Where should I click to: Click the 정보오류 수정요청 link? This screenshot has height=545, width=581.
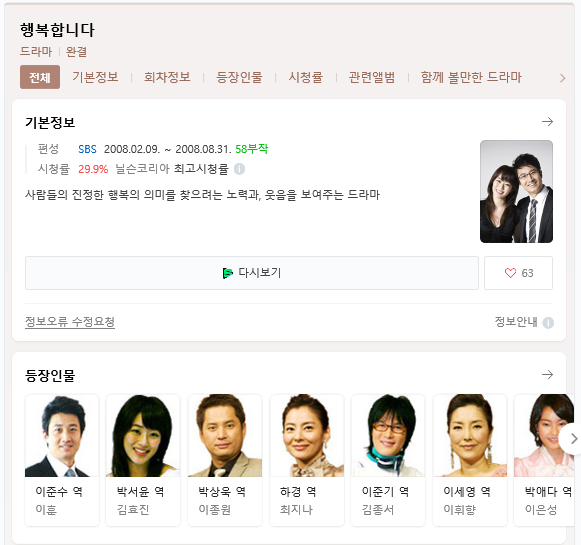(70, 322)
